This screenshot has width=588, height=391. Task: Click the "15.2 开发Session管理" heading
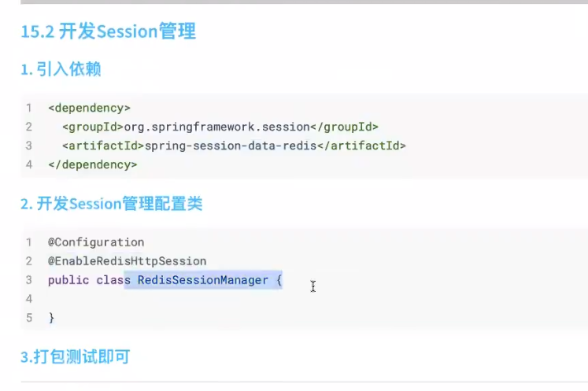pyautogui.click(x=108, y=31)
